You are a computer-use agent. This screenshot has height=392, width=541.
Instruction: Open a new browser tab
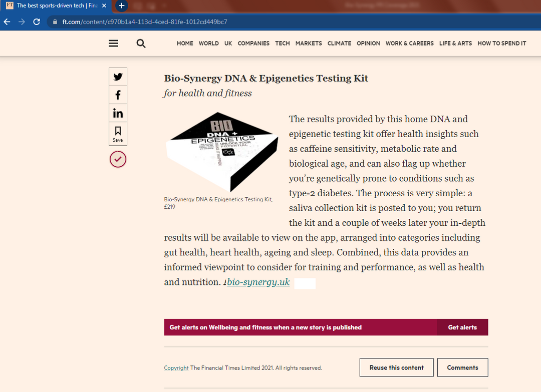click(121, 6)
